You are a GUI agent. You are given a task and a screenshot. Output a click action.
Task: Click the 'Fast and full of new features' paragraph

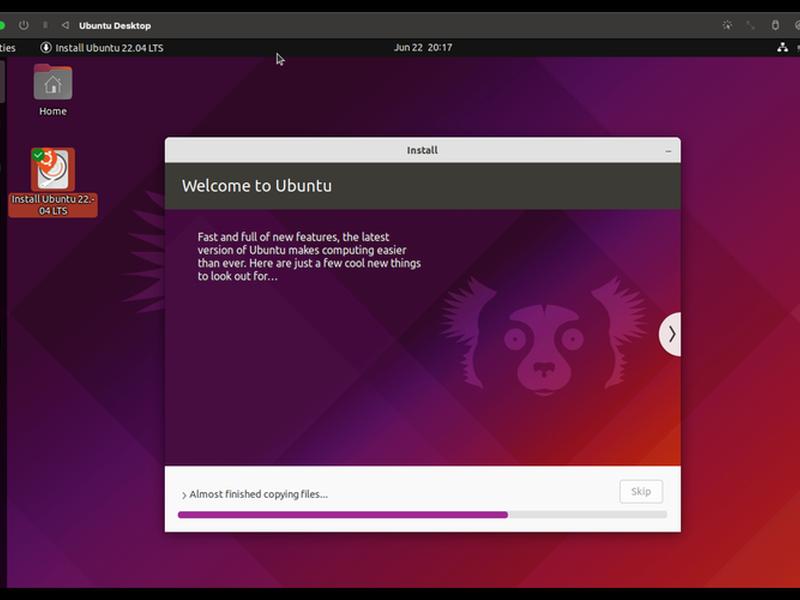[309, 257]
